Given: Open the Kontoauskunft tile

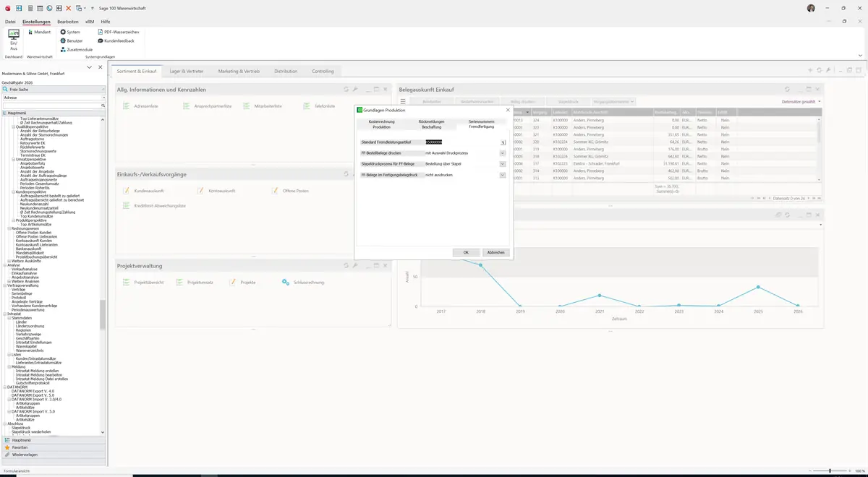Looking at the screenshot, I should coord(216,191).
